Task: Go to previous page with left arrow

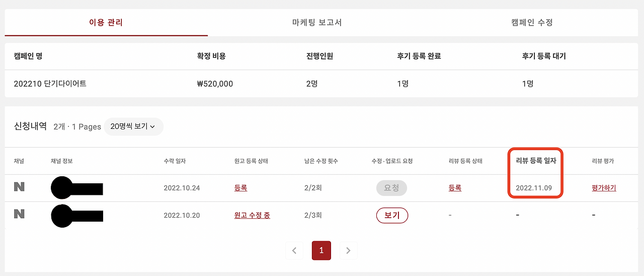Action: tap(294, 250)
